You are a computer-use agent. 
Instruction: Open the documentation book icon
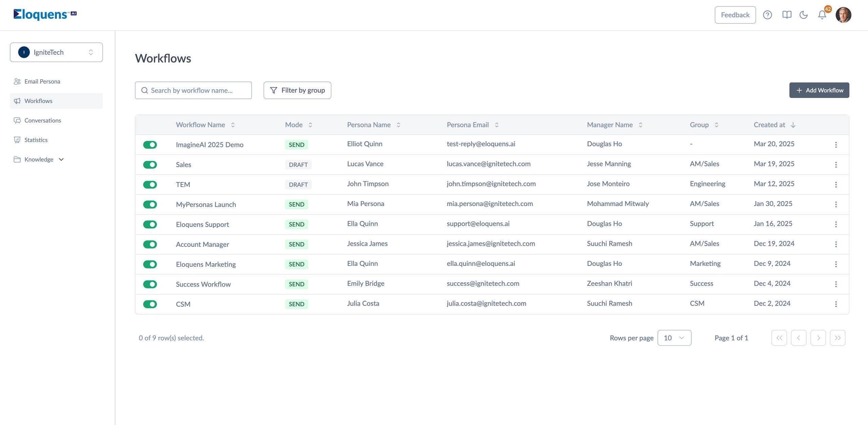click(x=787, y=15)
